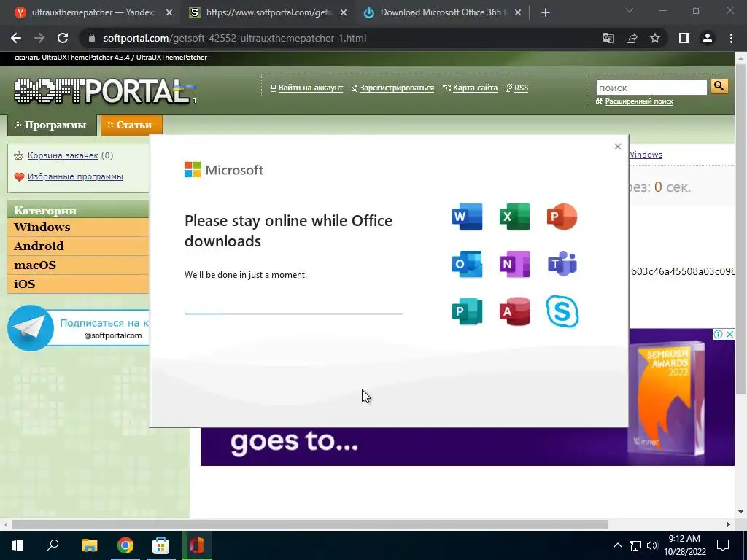Click the Office installer taskbar icon
This screenshot has height=560, width=747.
click(197, 545)
